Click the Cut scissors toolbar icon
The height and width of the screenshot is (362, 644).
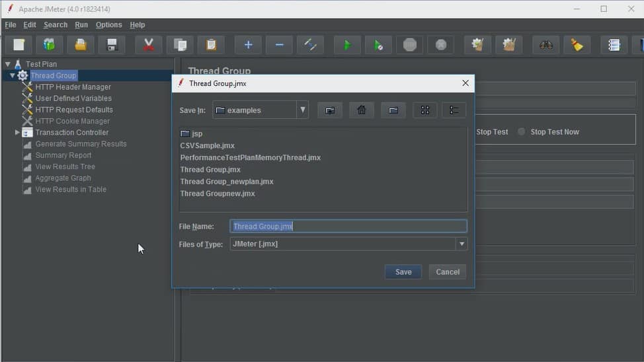click(149, 45)
